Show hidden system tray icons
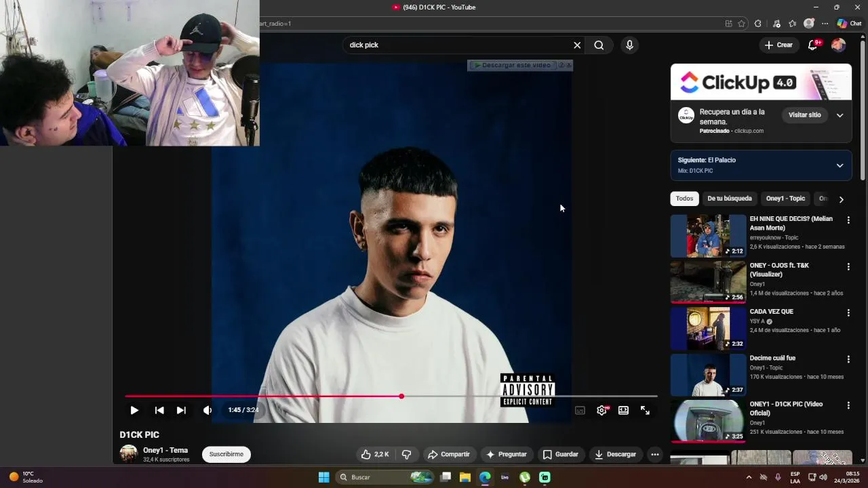 [749, 477]
